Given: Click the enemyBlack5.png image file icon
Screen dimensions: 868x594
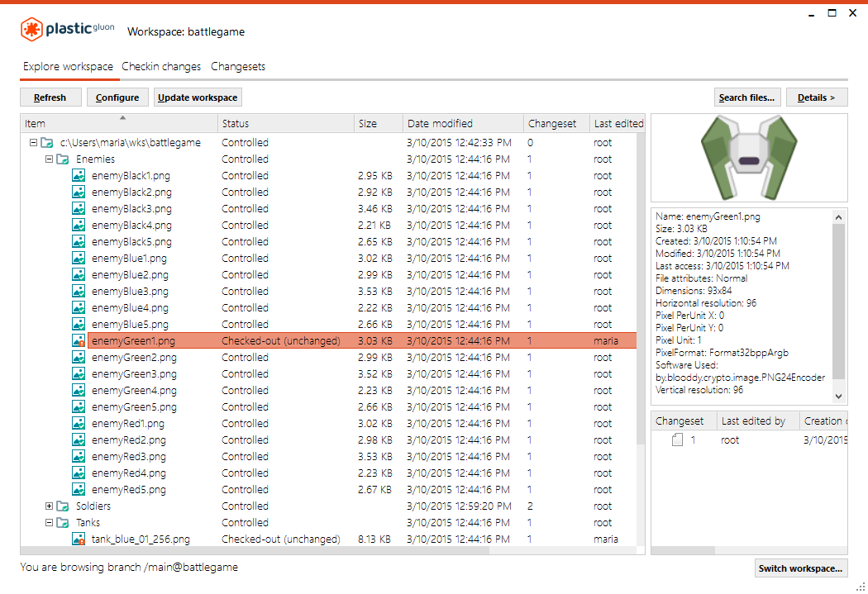Looking at the screenshot, I should 79,242.
